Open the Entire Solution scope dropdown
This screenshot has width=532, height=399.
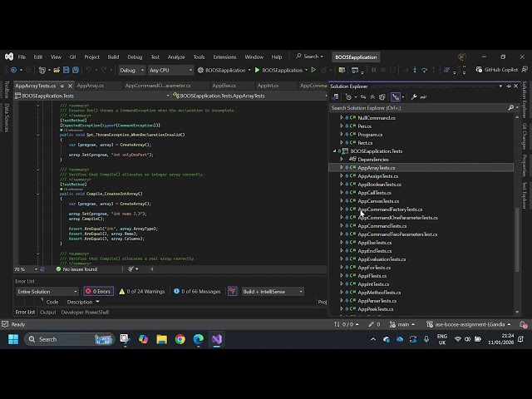(x=47, y=292)
